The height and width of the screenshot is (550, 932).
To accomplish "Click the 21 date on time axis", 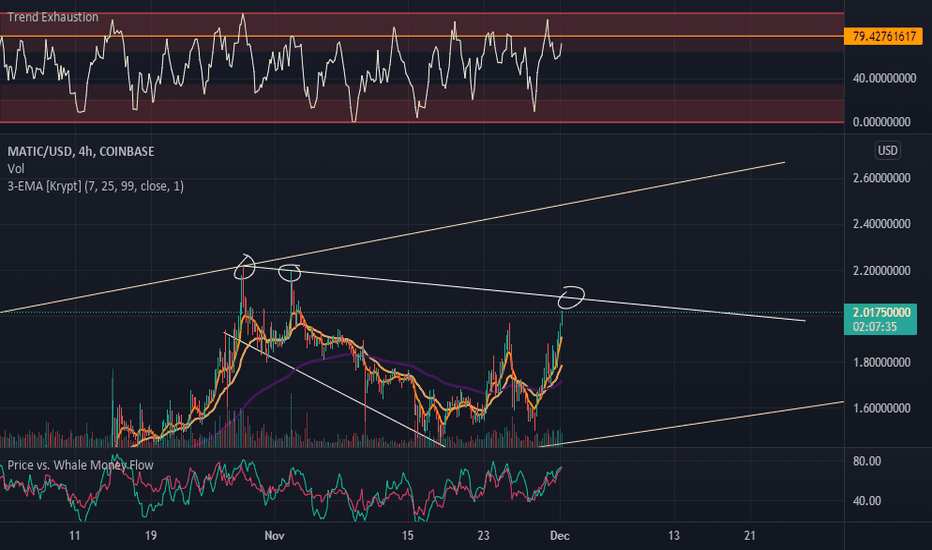I will [x=750, y=536].
